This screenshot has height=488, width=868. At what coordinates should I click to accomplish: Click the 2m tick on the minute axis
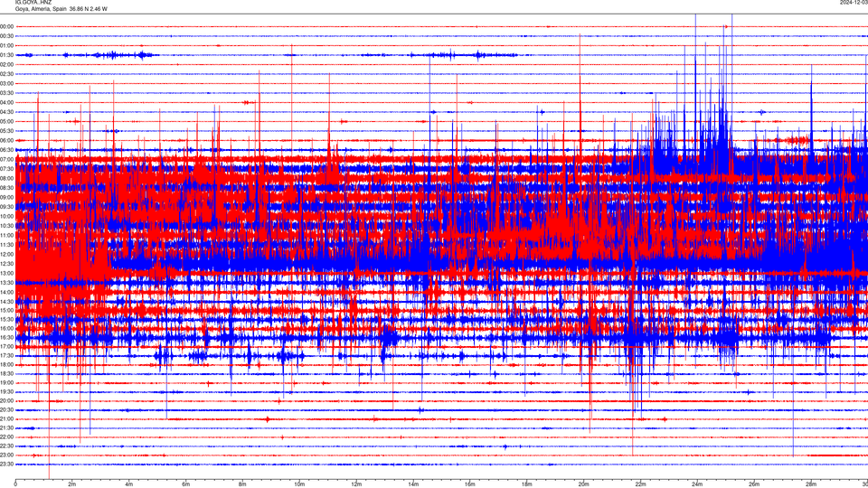click(x=72, y=484)
